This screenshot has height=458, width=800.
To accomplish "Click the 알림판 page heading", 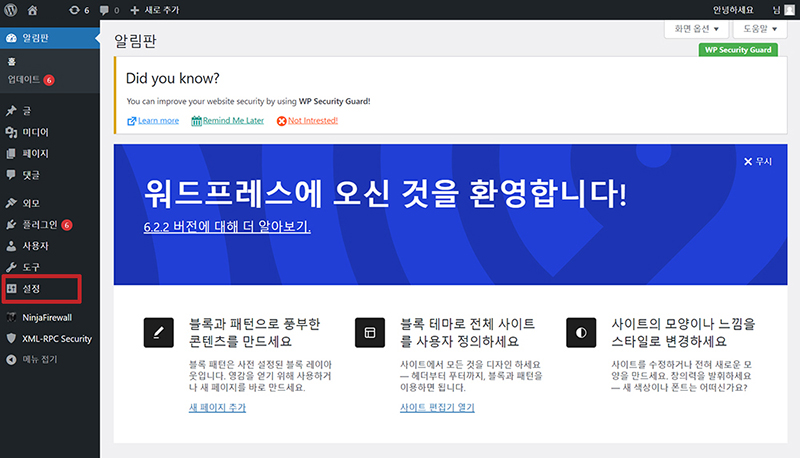I will click(x=135, y=41).
